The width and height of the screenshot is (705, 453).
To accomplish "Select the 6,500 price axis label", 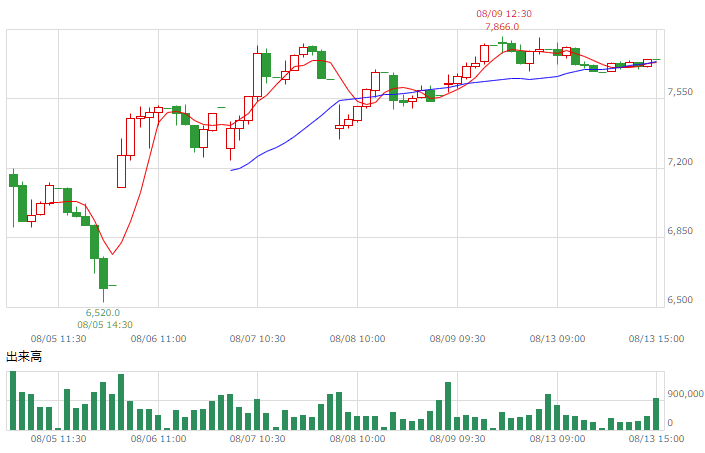I will [x=680, y=300].
